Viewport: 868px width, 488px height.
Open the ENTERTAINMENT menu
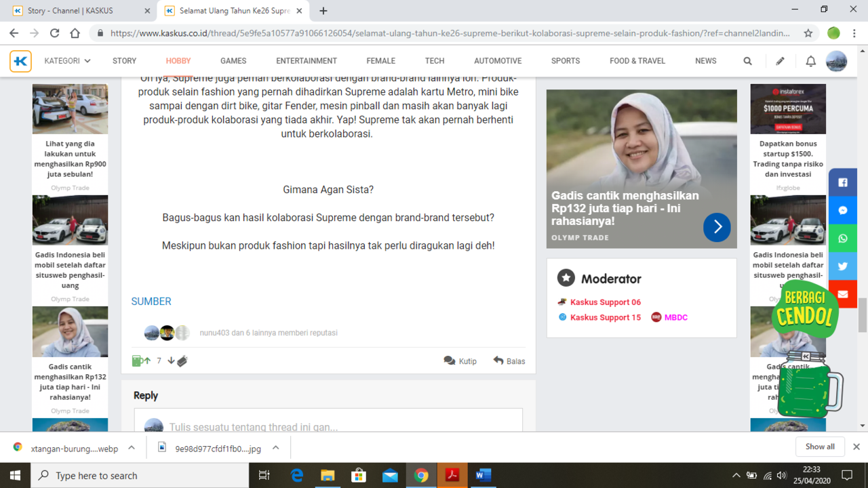click(x=307, y=61)
